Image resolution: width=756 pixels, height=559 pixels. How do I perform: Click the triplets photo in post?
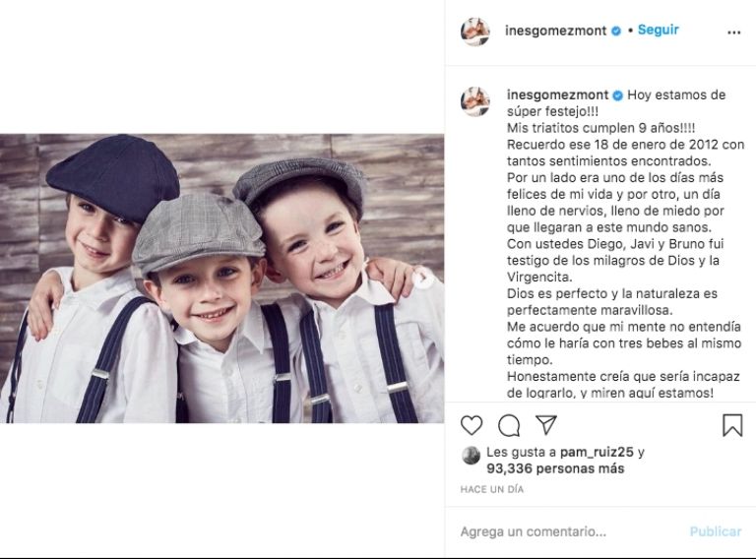point(221,279)
